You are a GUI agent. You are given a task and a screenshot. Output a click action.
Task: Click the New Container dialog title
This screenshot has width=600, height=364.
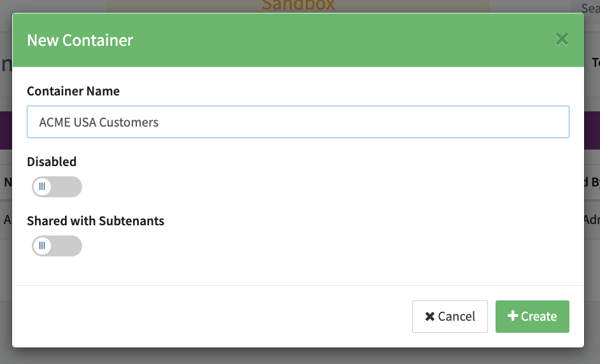click(x=80, y=40)
